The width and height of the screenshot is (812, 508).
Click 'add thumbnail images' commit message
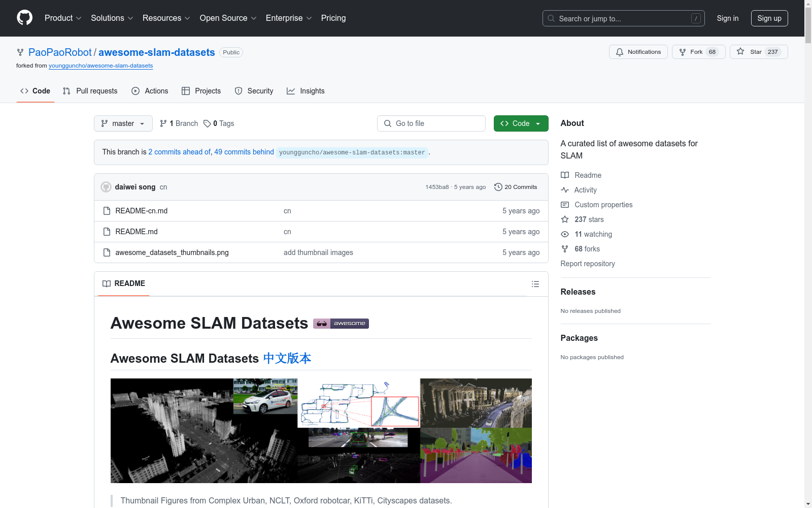point(318,252)
